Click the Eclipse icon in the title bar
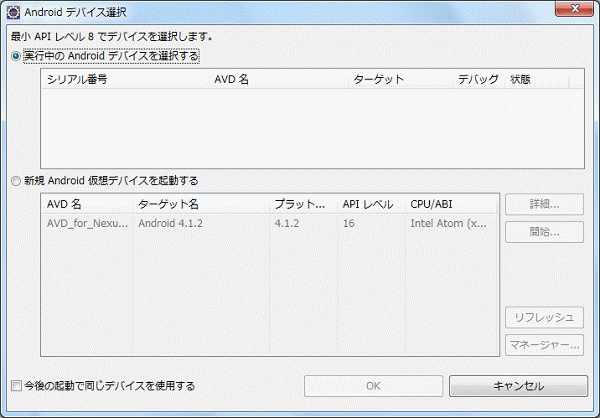Image resolution: width=600 pixels, height=418 pixels. coord(13,12)
